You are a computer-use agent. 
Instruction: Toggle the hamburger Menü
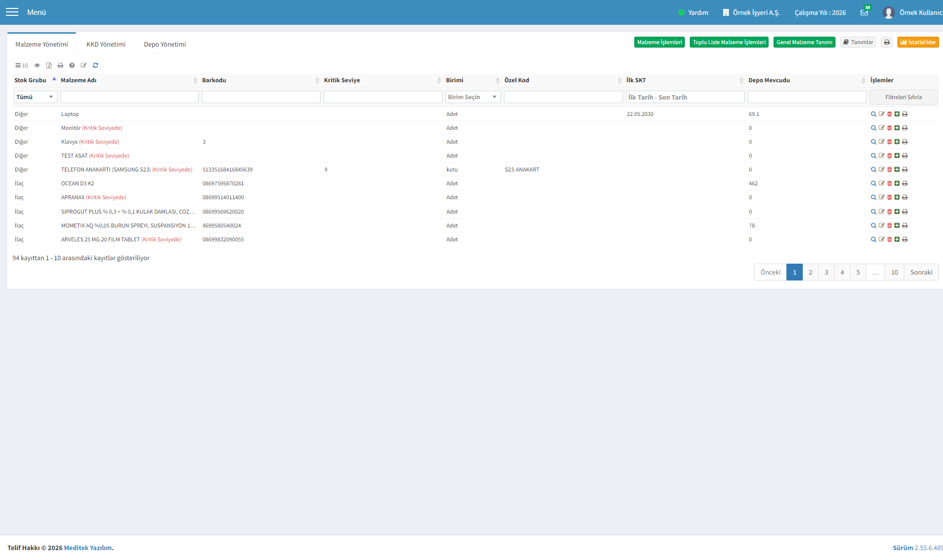(x=12, y=12)
